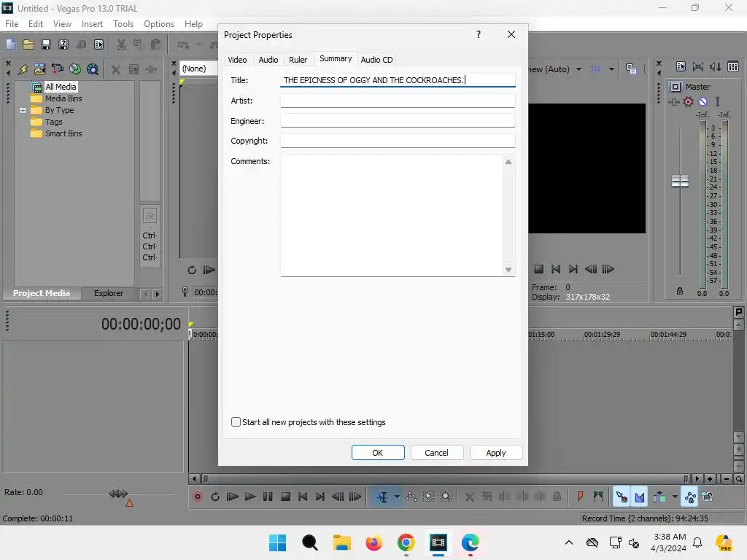Open the Tools menu

(123, 24)
